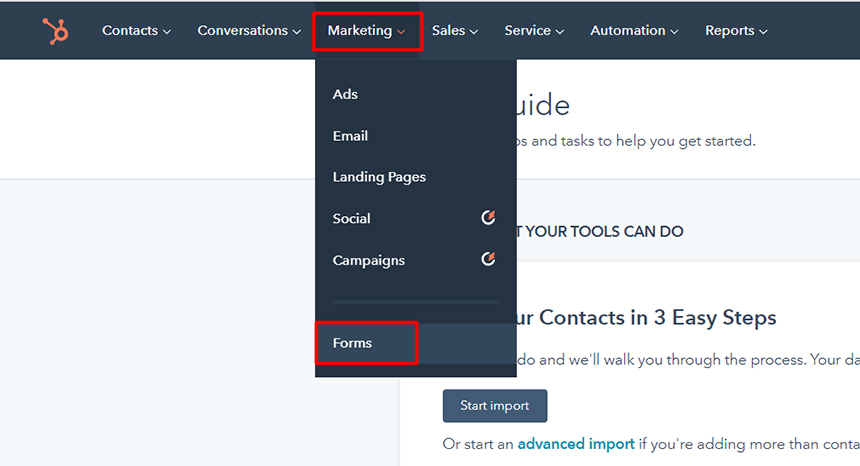Click the upgrade icon next to Social
This screenshot has width=860, height=466.
tap(488, 218)
